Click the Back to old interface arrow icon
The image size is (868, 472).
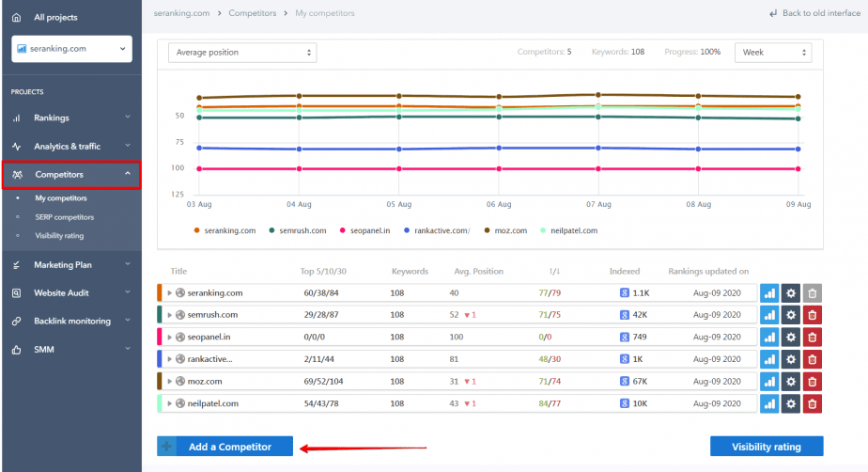pyautogui.click(x=773, y=13)
